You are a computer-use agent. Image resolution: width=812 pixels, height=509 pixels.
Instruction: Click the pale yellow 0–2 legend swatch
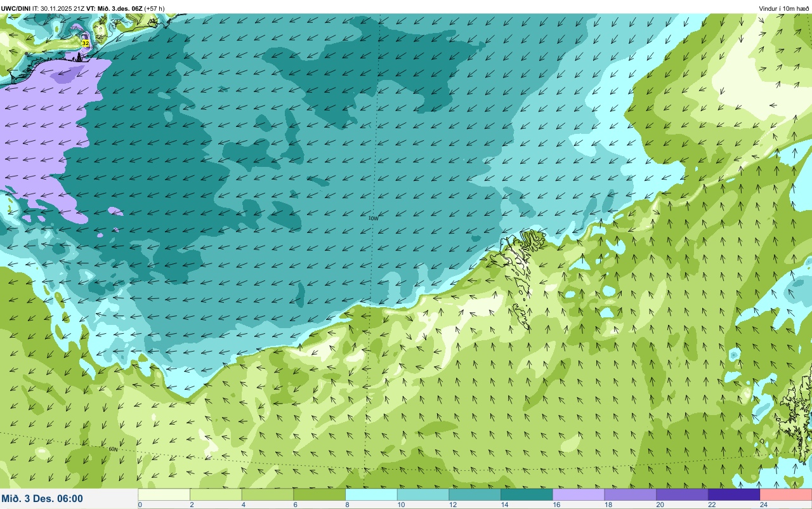(x=164, y=494)
